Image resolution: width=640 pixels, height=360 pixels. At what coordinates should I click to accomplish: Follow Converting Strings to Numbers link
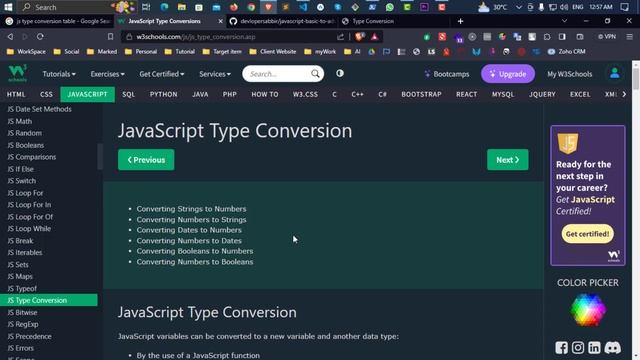click(191, 209)
